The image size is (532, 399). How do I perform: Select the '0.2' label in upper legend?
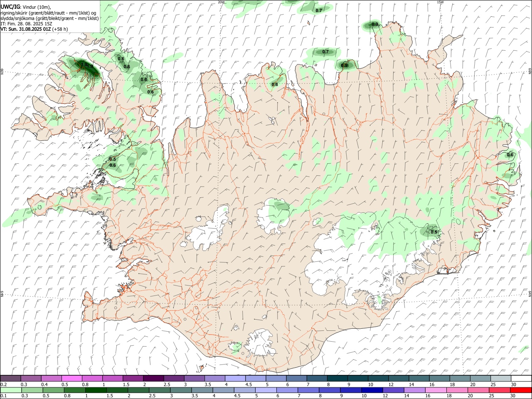pos(3,384)
